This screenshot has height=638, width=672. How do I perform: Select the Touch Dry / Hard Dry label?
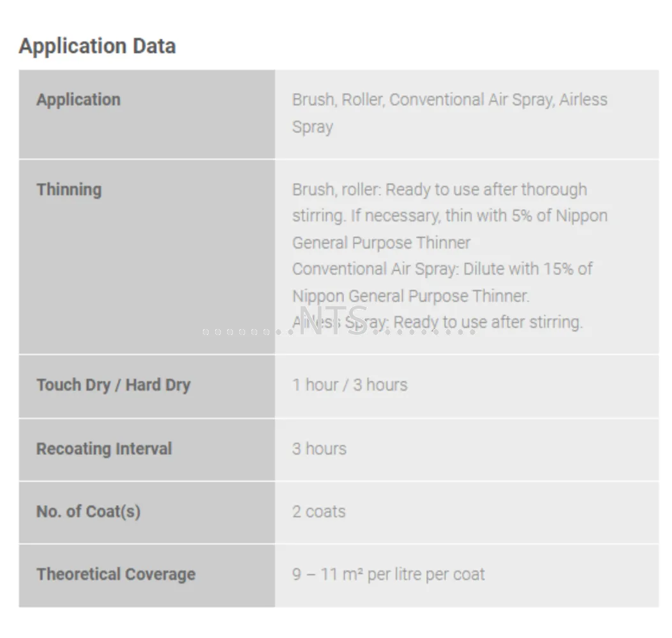[x=114, y=385]
